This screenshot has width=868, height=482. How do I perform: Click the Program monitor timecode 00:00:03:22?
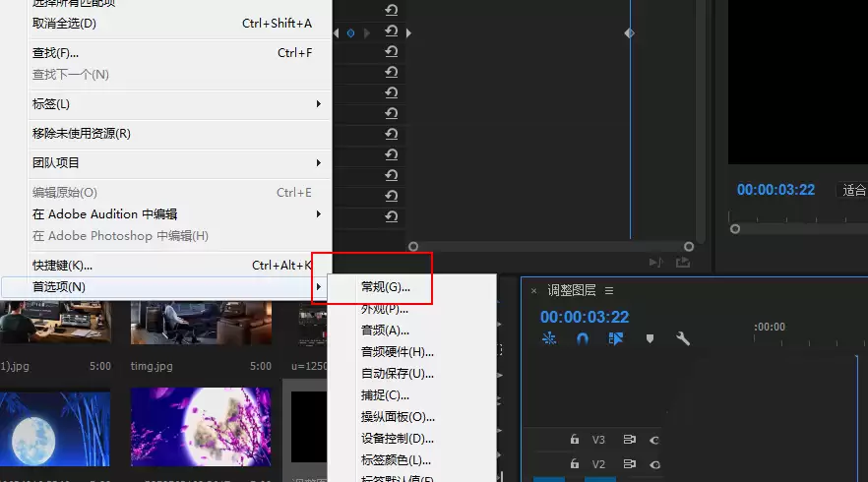(775, 190)
